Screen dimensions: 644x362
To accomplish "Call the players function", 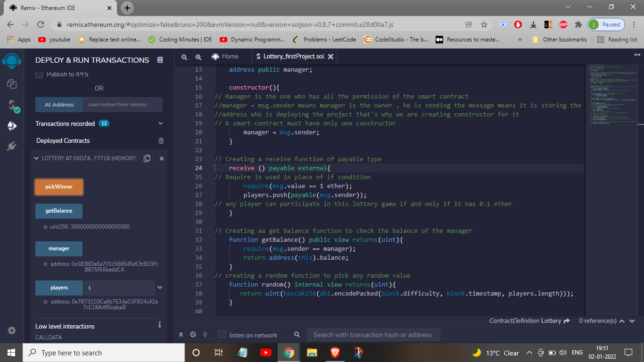I will click(59, 288).
